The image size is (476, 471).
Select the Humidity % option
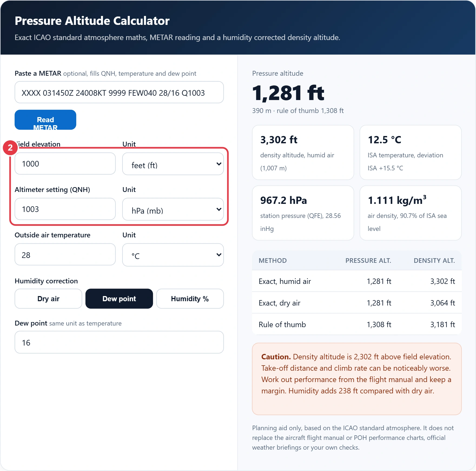click(x=190, y=299)
